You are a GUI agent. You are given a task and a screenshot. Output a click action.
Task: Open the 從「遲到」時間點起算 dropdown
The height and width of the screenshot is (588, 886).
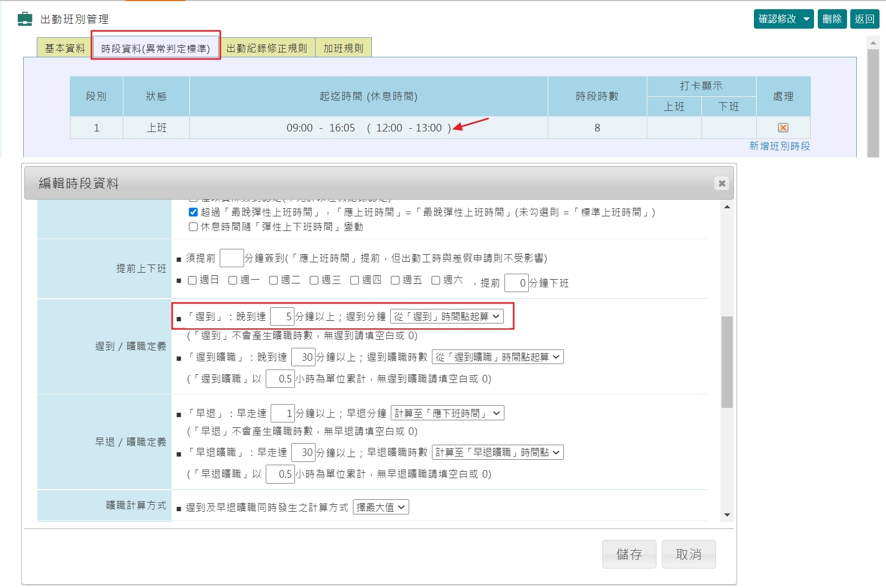[x=447, y=316]
